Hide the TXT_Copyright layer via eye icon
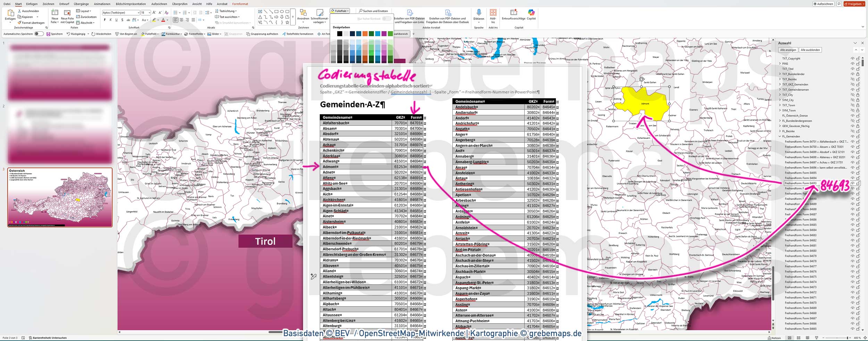The height and width of the screenshot is (341, 868). 852,59
